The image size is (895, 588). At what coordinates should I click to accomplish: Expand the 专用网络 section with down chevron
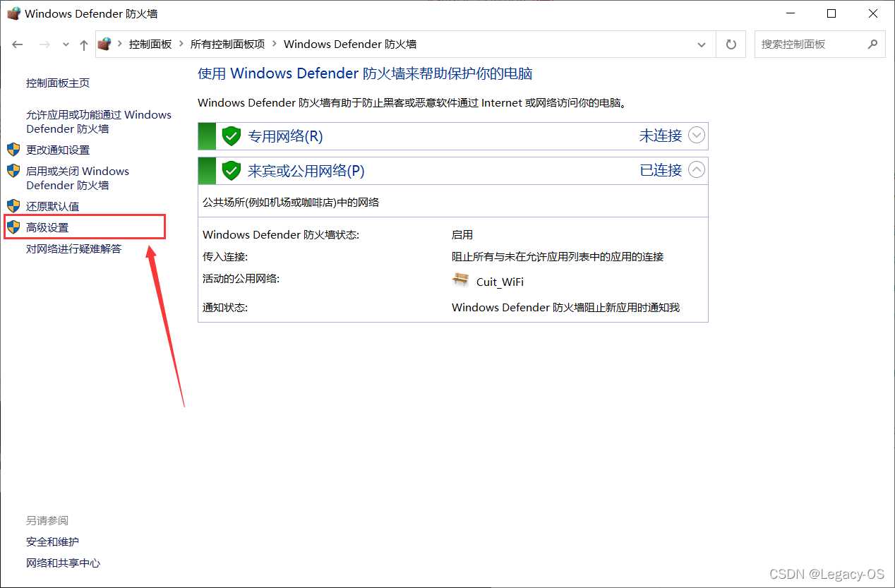[x=697, y=136]
